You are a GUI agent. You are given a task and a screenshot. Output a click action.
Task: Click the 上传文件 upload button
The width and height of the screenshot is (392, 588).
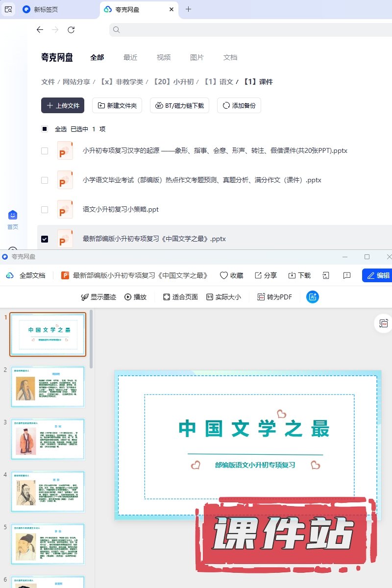tap(63, 105)
